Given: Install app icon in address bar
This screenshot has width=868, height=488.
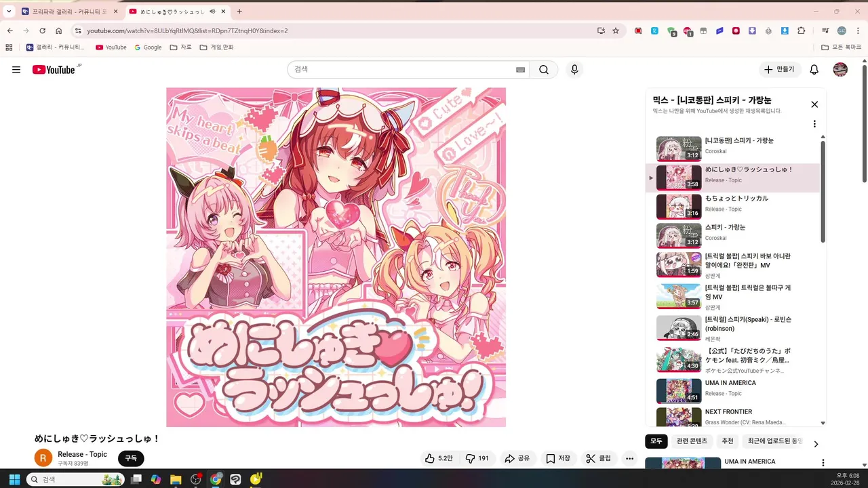Looking at the screenshot, I should [601, 30].
